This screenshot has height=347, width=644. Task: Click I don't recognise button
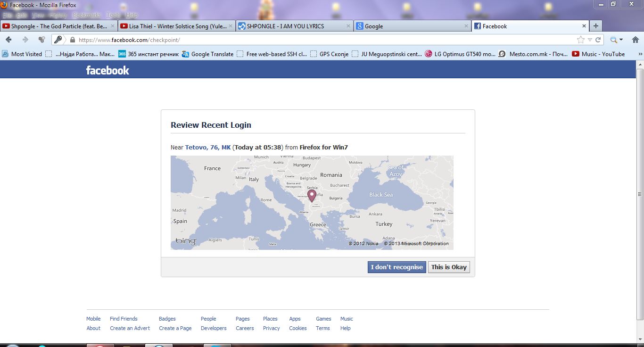coord(397,267)
